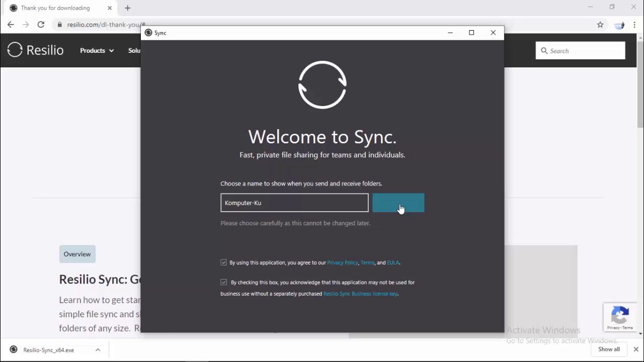644x362 pixels.
Task: Click the Sync logo in the welcome dialog
Action: click(x=323, y=84)
